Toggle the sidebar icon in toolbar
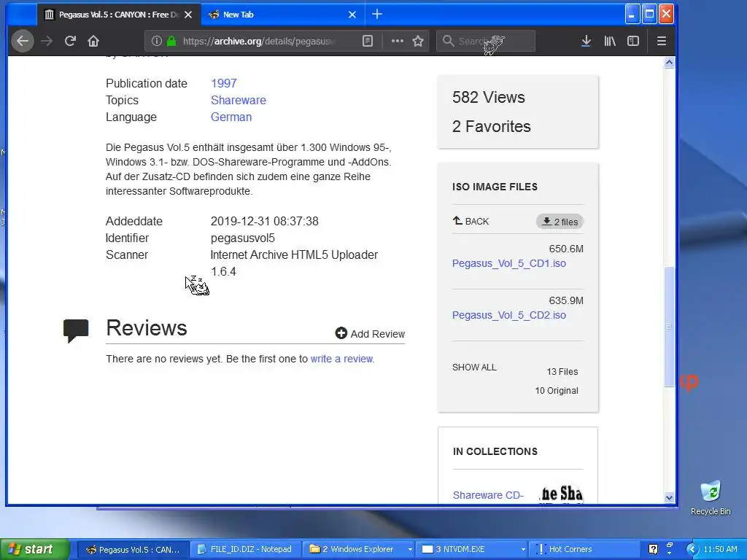The width and height of the screenshot is (747, 560). pos(633,41)
